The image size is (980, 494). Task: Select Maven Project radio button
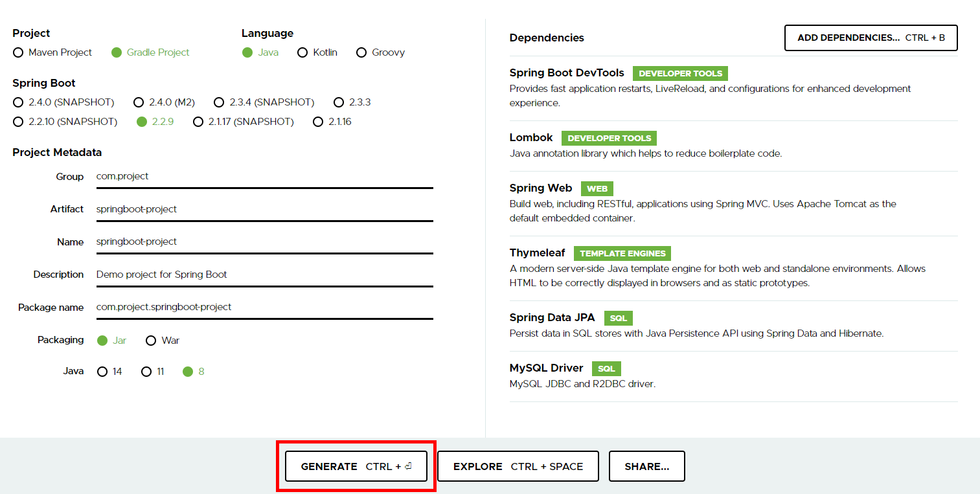pos(18,52)
